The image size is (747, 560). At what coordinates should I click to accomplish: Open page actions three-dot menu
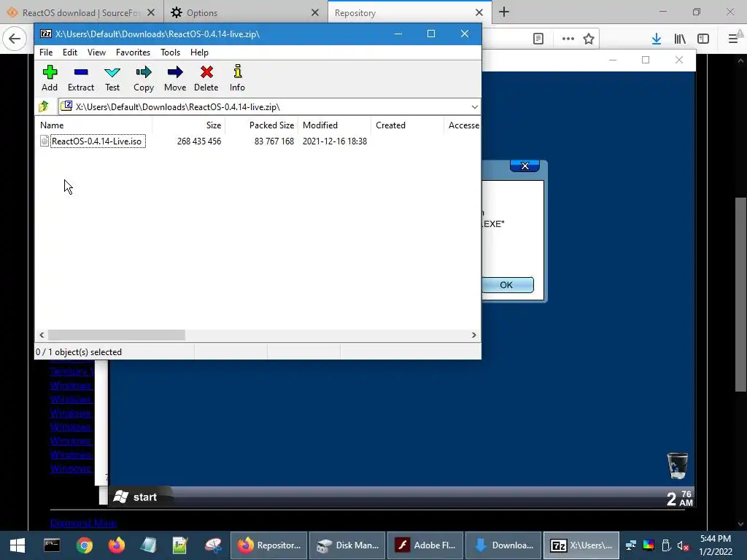pos(568,39)
